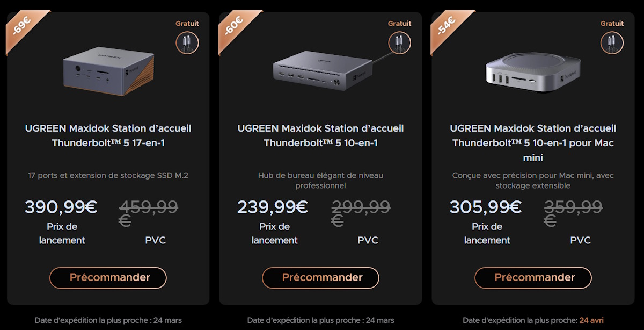Précommander the Maxidok 17-en-1 dock
This screenshot has width=644, height=330.
coord(107,278)
